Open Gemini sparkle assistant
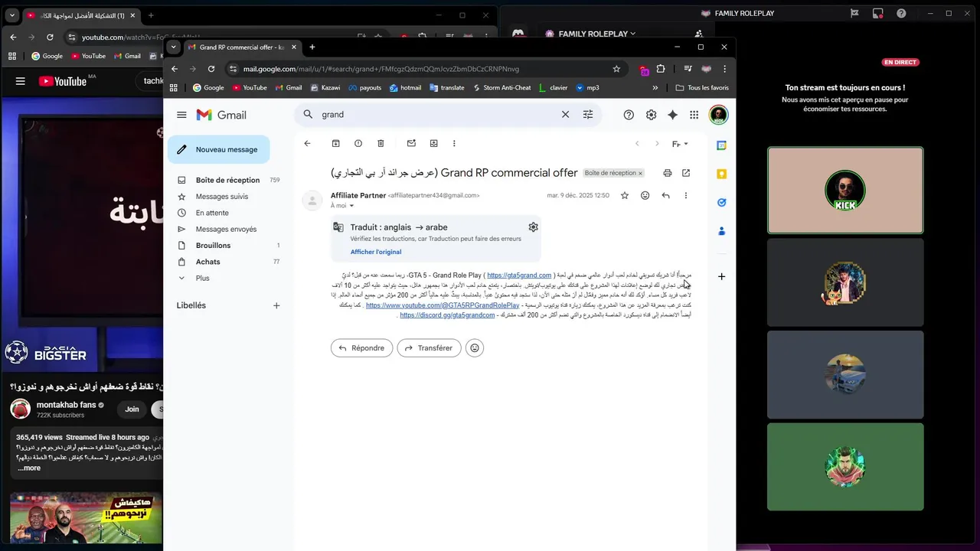 (672, 115)
